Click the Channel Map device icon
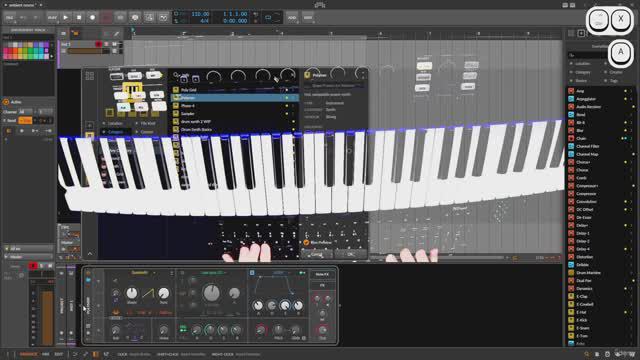This screenshot has height=360, width=640. coord(571,154)
